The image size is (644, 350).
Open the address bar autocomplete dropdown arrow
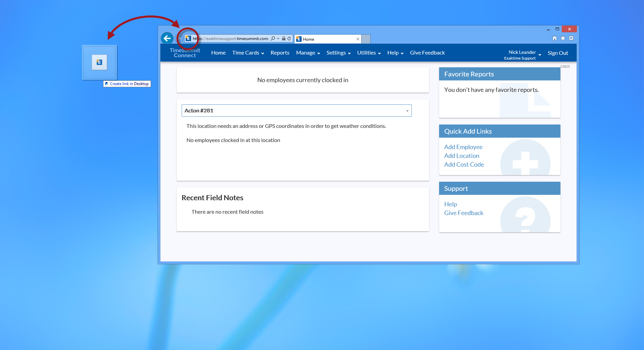click(x=278, y=39)
